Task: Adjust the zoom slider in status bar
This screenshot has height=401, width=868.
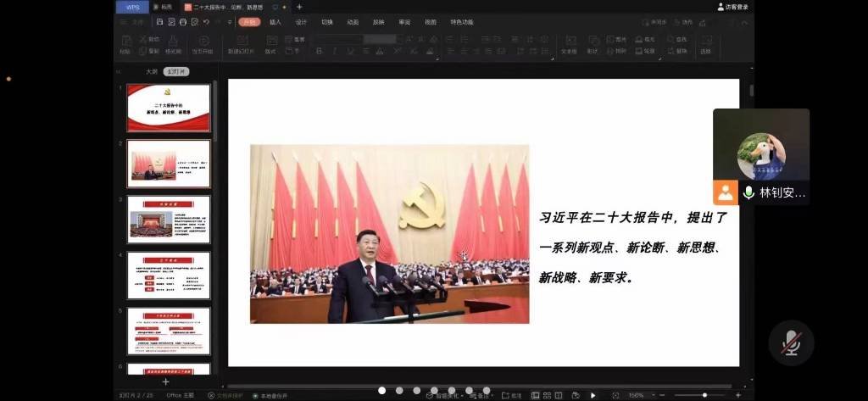Action: pyautogui.click(x=704, y=395)
